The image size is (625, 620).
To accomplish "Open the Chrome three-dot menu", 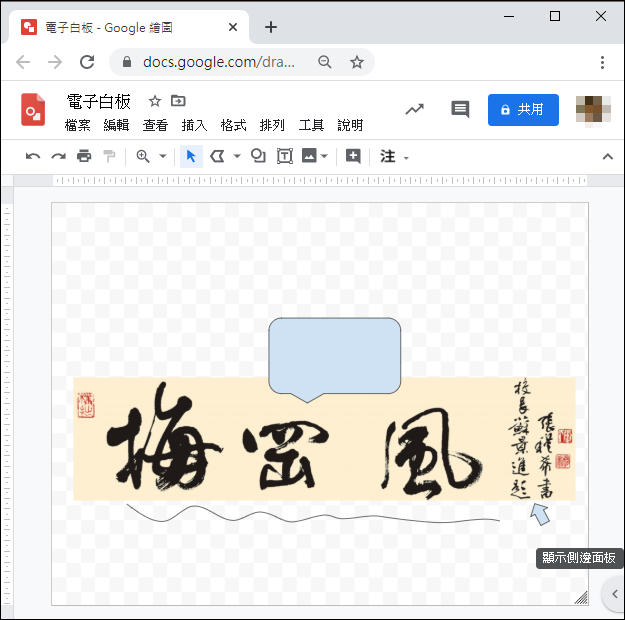I will tap(602, 62).
